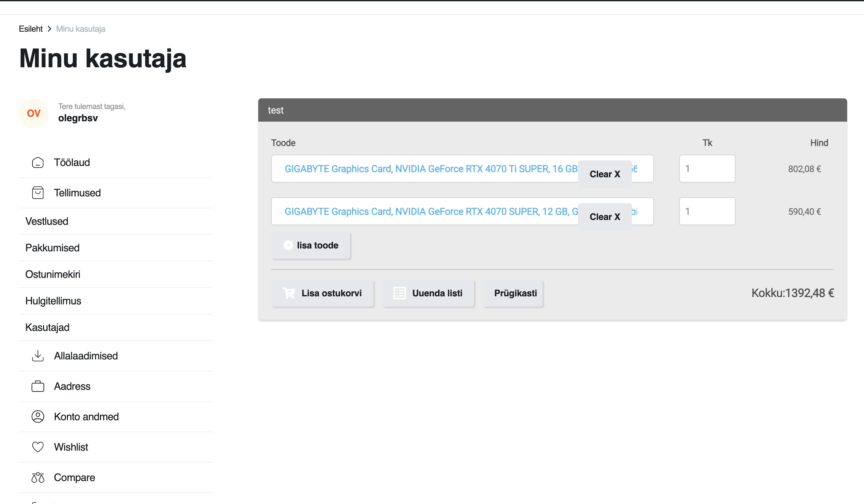Click the Tellimused shopping bag icon
This screenshot has width=864, height=504.
click(38, 193)
